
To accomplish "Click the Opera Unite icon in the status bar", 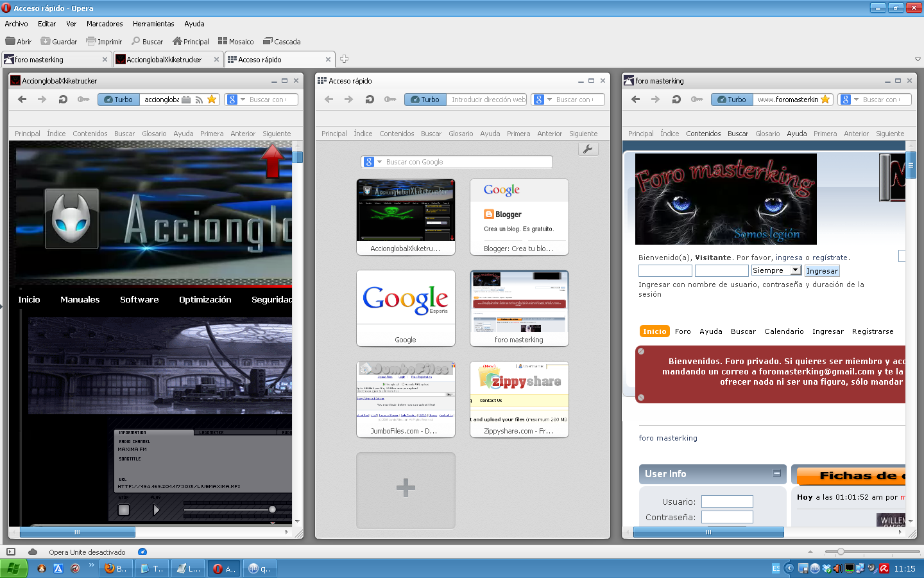I will tap(32, 552).
